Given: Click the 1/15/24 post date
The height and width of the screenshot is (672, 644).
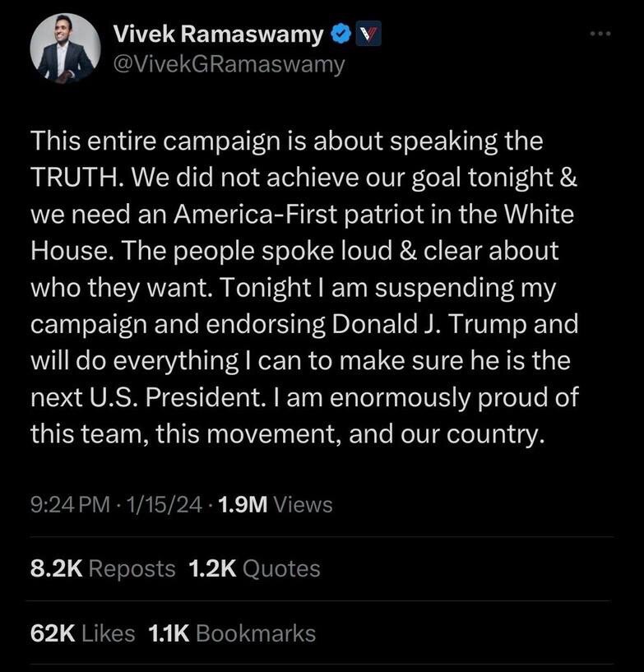Looking at the screenshot, I should point(164,504).
